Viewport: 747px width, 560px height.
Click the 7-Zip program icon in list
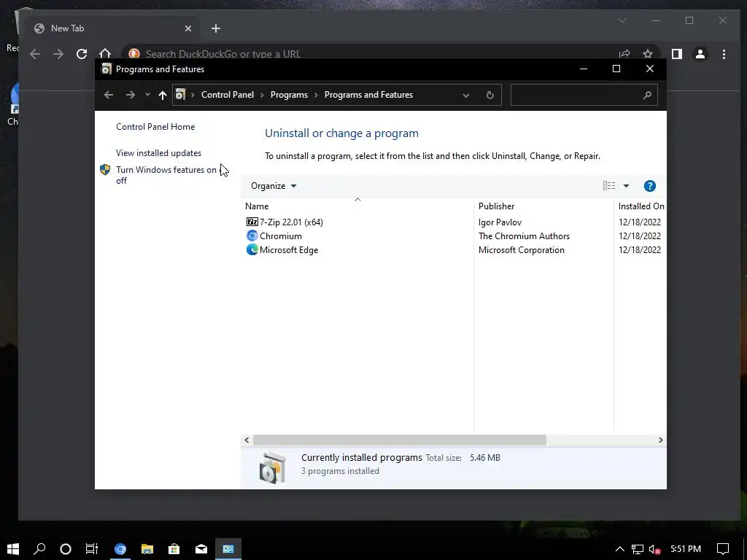click(x=252, y=222)
